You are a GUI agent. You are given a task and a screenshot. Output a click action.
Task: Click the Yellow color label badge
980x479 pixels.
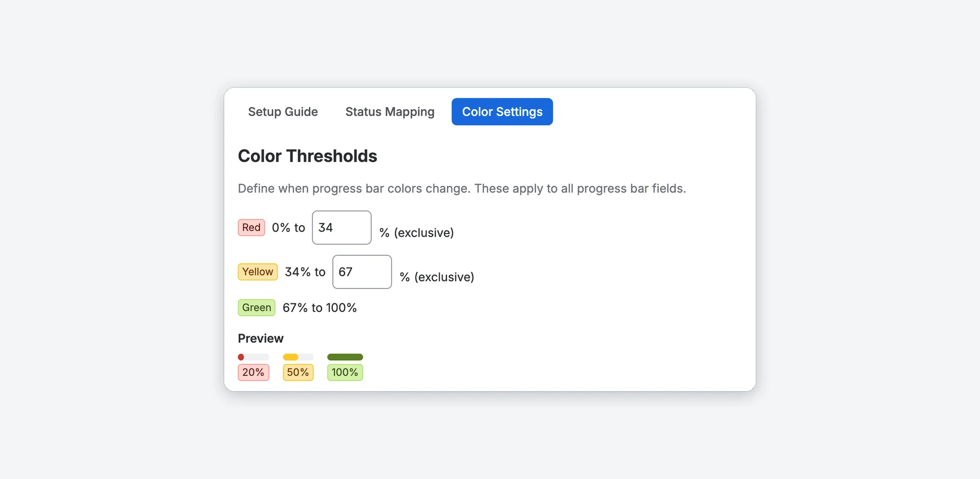tap(258, 272)
